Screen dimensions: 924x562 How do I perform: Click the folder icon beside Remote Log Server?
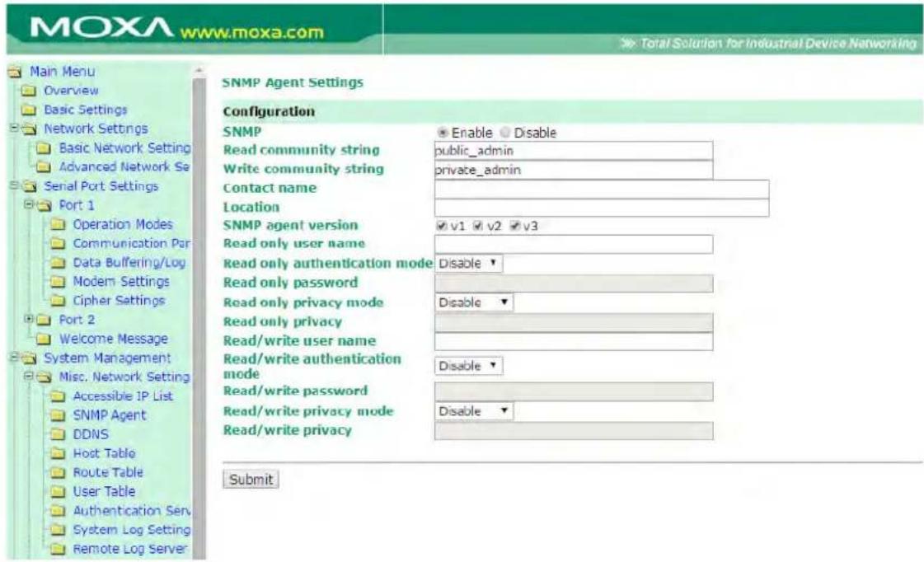(58, 549)
